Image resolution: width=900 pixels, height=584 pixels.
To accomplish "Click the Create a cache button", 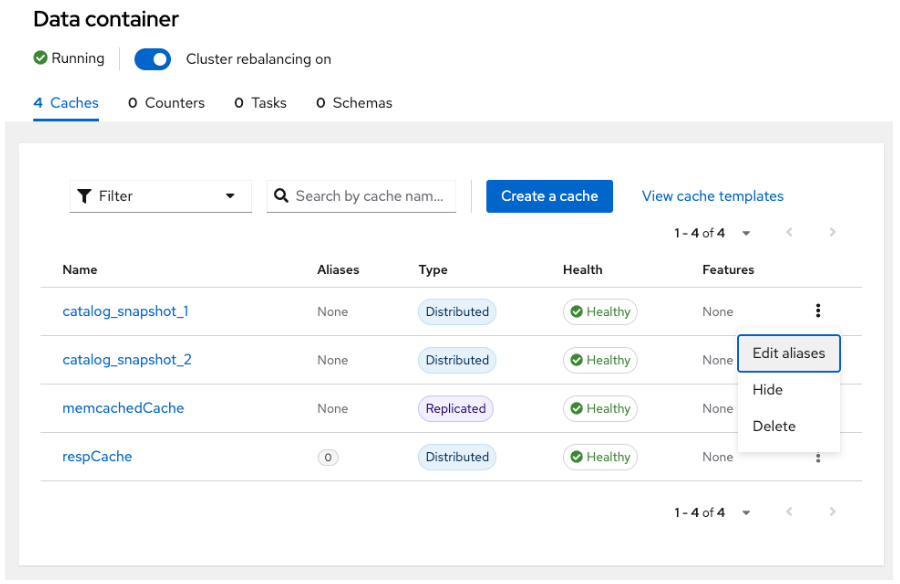I will point(549,196).
